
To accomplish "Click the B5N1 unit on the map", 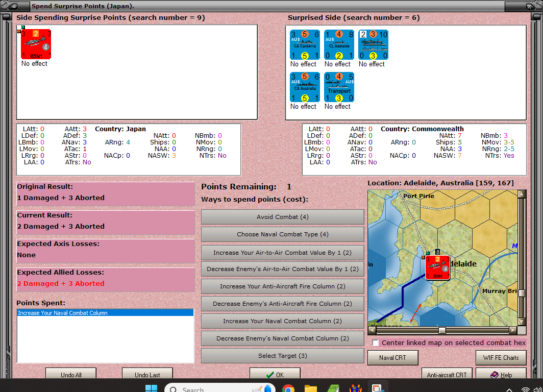I will point(437,267).
